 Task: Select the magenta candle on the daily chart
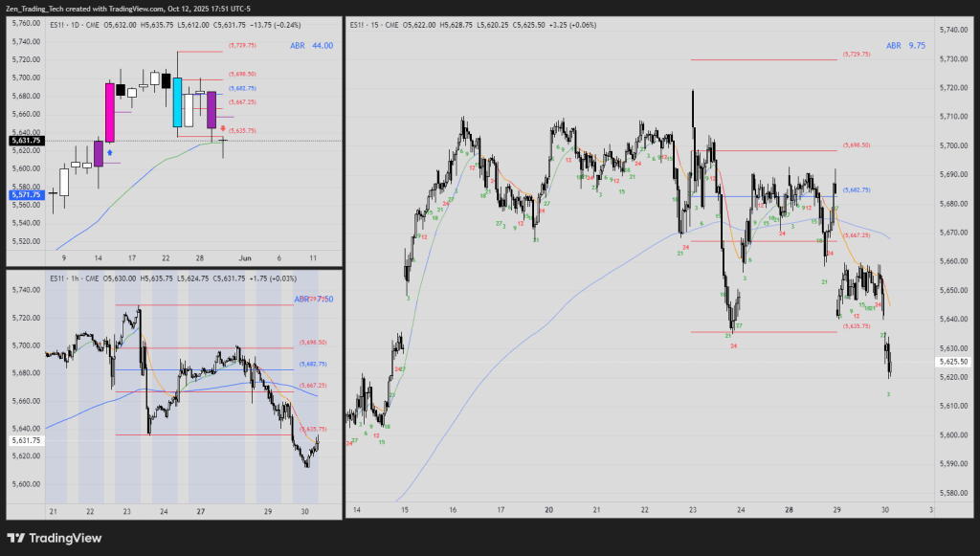pyautogui.click(x=110, y=112)
